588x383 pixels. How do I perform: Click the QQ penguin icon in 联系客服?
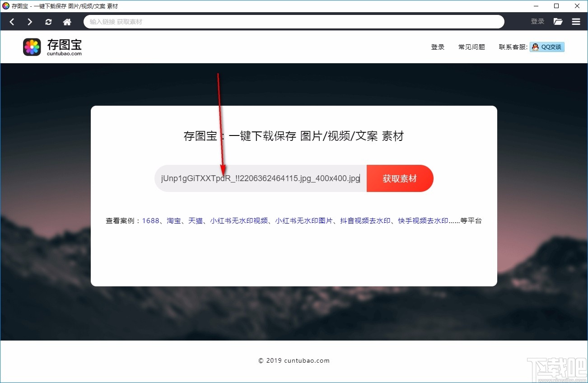pyautogui.click(x=535, y=47)
